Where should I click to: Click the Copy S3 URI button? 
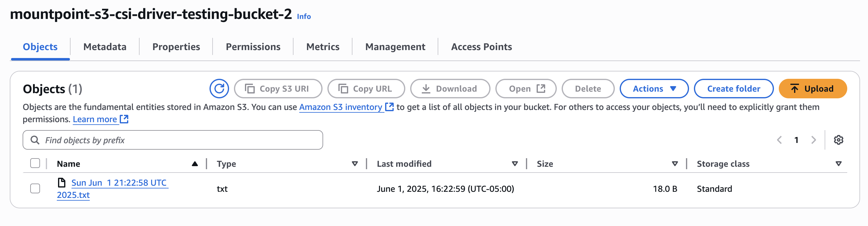pyautogui.click(x=278, y=89)
